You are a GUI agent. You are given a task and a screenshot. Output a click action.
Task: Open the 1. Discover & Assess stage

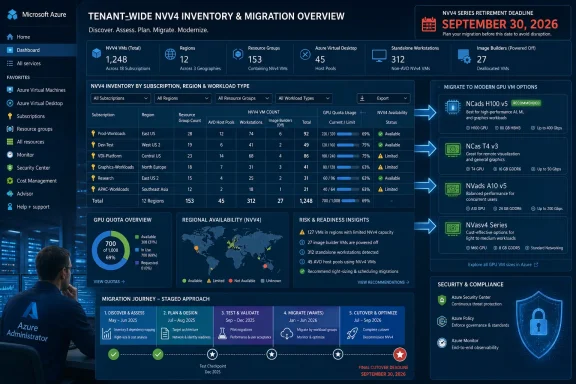tap(128, 326)
